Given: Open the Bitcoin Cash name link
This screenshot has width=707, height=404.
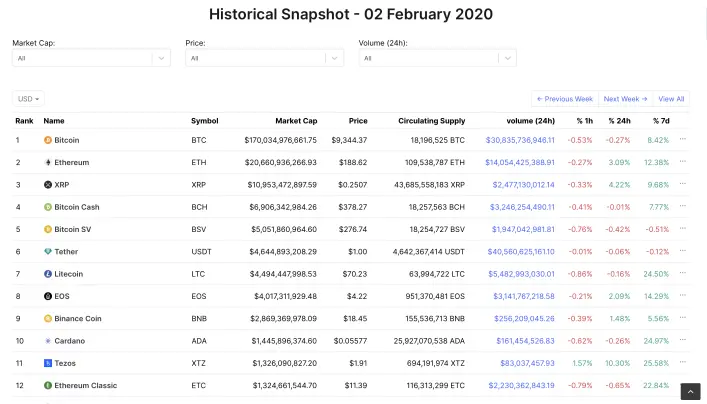Looking at the screenshot, I should (77, 207).
